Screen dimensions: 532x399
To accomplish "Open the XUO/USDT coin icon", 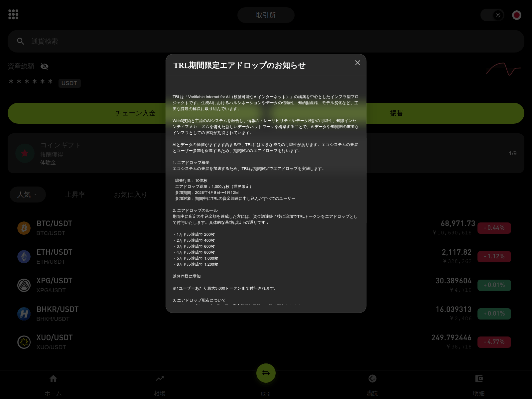I will tap(24, 342).
